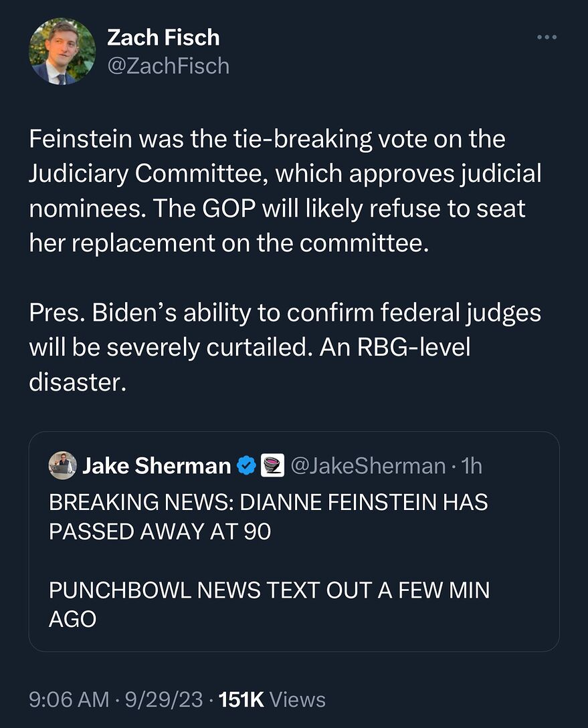Image resolution: width=588 pixels, height=728 pixels.
Task: Click the 9:06 AM post time
Action: (x=69, y=699)
